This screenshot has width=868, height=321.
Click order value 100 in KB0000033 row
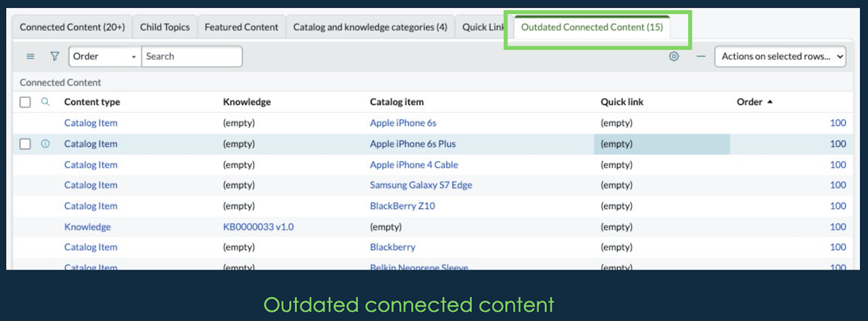click(x=838, y=227)
